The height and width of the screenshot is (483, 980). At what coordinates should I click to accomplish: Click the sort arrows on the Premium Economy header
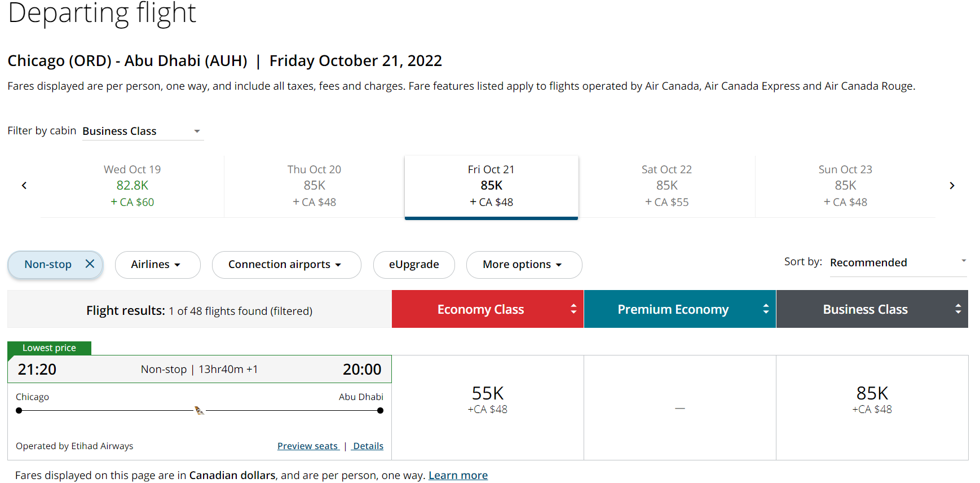[766, 309]
